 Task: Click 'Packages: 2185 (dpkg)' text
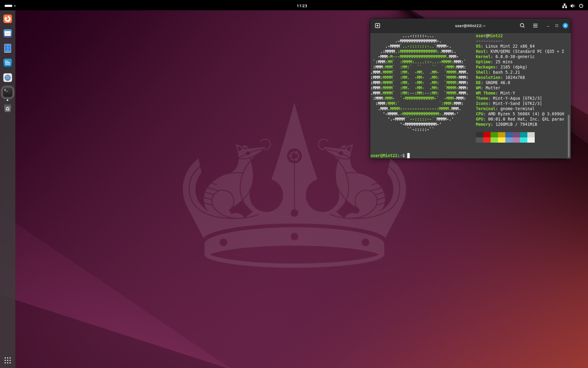point(501,67)
